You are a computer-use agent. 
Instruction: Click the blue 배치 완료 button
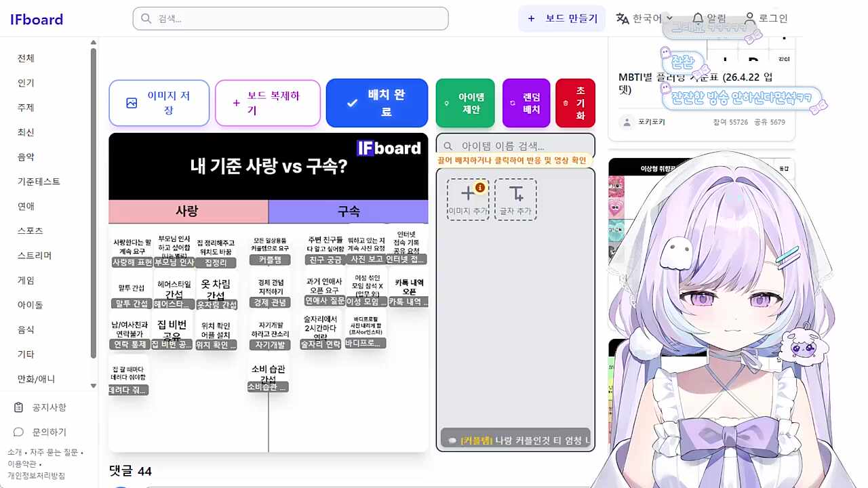tap(377, 103)
